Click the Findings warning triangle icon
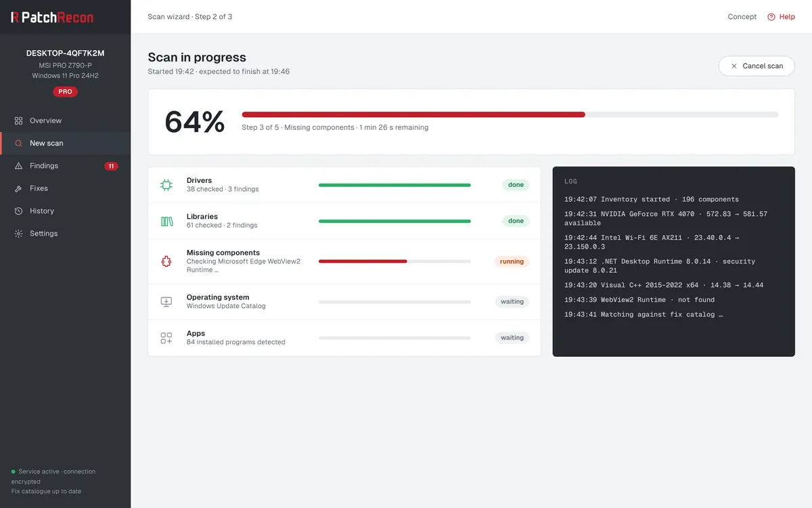This screenshot has width=812, height=508. tap(18, 166)
